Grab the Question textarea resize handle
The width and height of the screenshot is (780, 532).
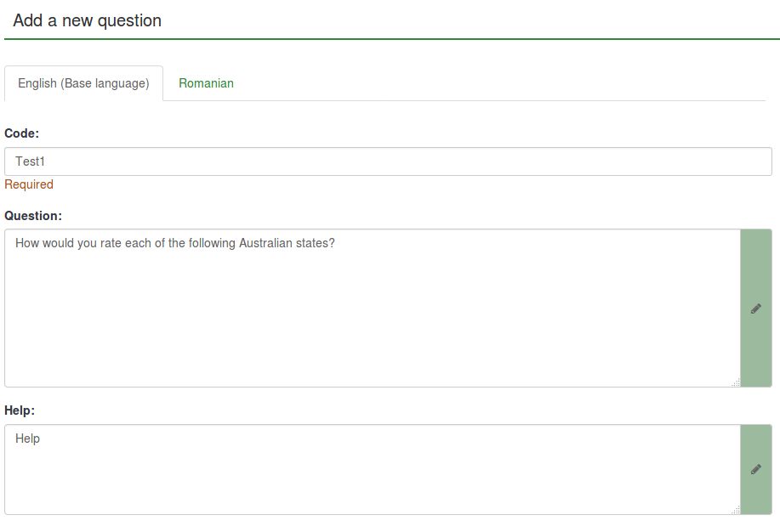tap(736, 383)
